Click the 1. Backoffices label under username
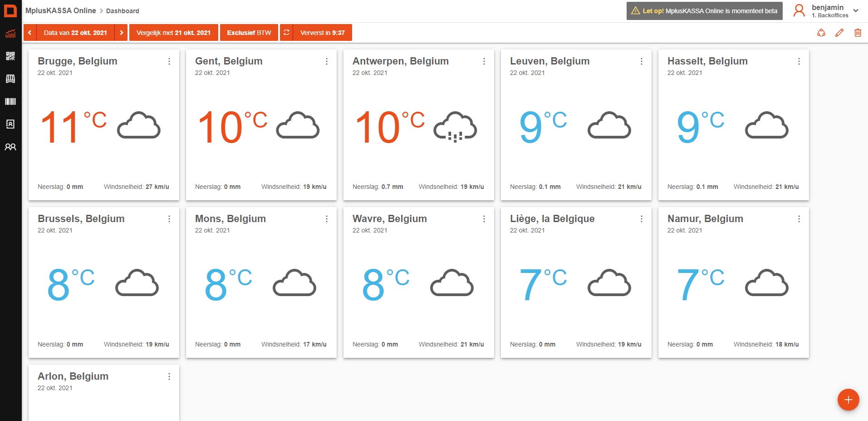 [x=830, y=15]
